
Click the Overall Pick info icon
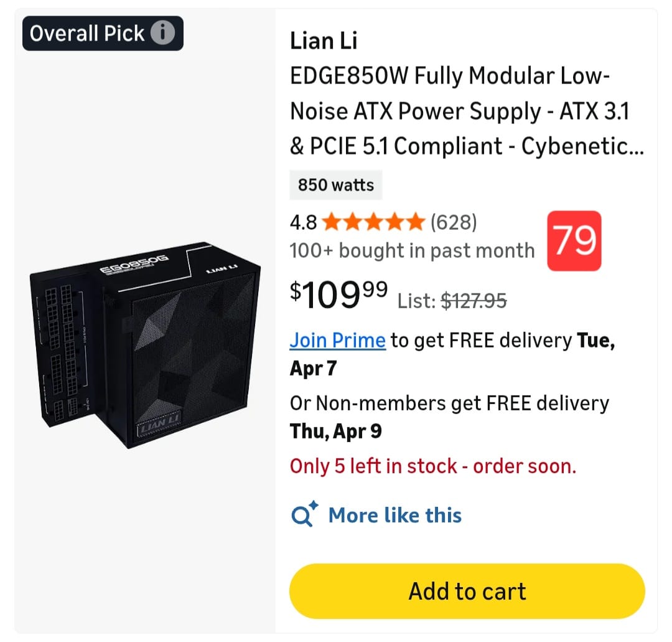click(x=162, y=33)
